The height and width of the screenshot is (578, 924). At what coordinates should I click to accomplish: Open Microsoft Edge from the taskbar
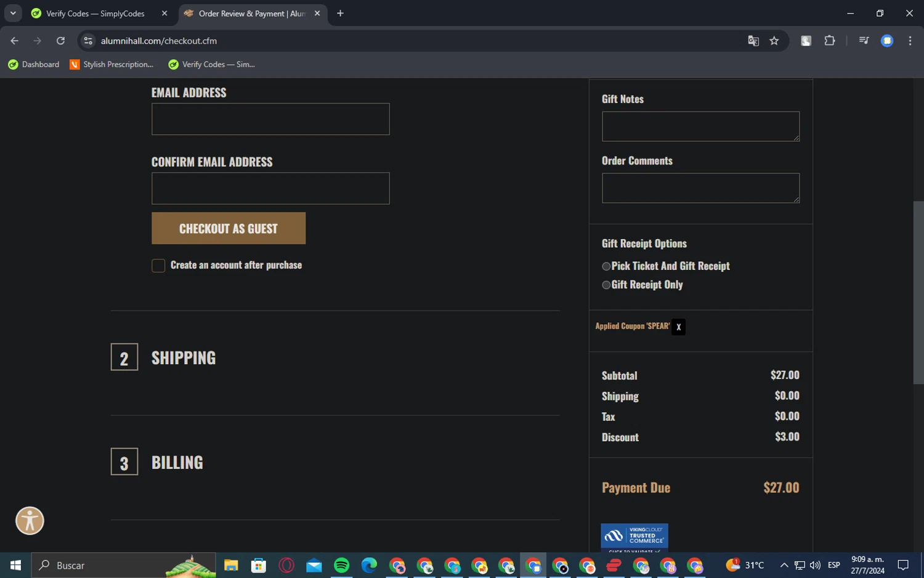coord(369,565)
